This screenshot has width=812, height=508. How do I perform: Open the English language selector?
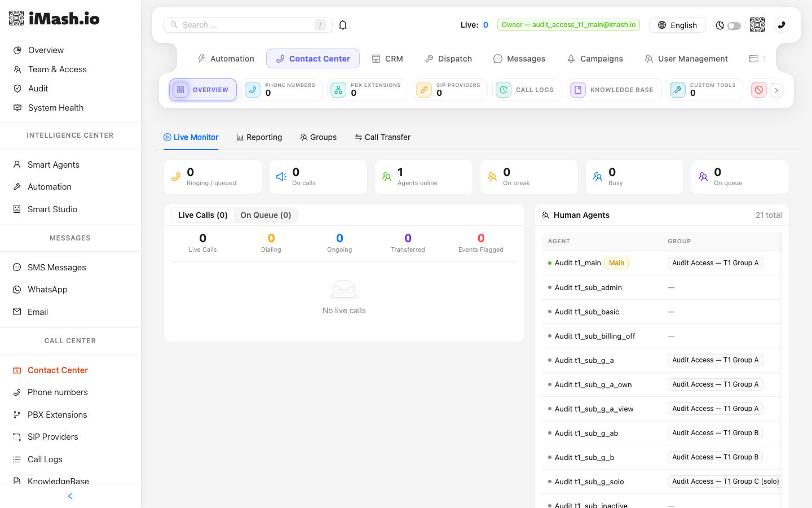677,25
